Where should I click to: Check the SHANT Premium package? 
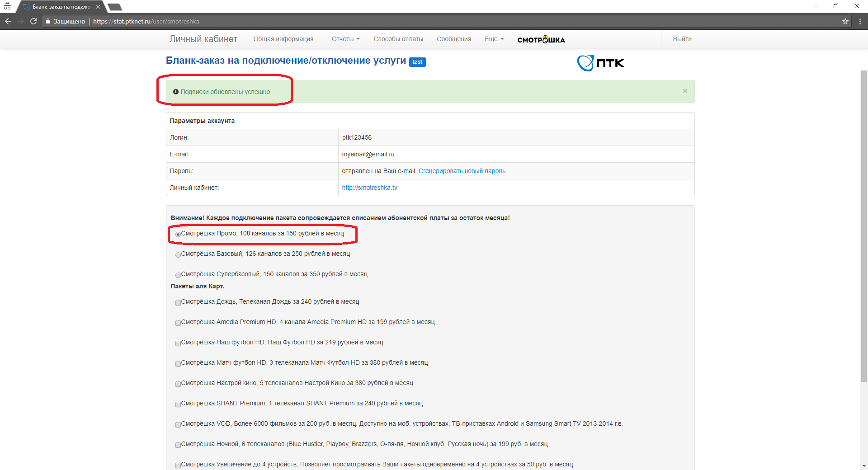178,404
